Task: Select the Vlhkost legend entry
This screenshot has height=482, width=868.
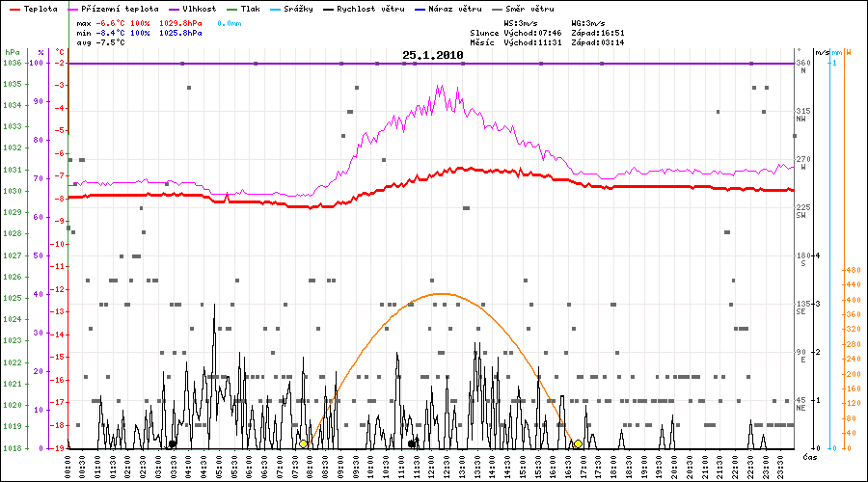Action: click(x=197, y=8)
